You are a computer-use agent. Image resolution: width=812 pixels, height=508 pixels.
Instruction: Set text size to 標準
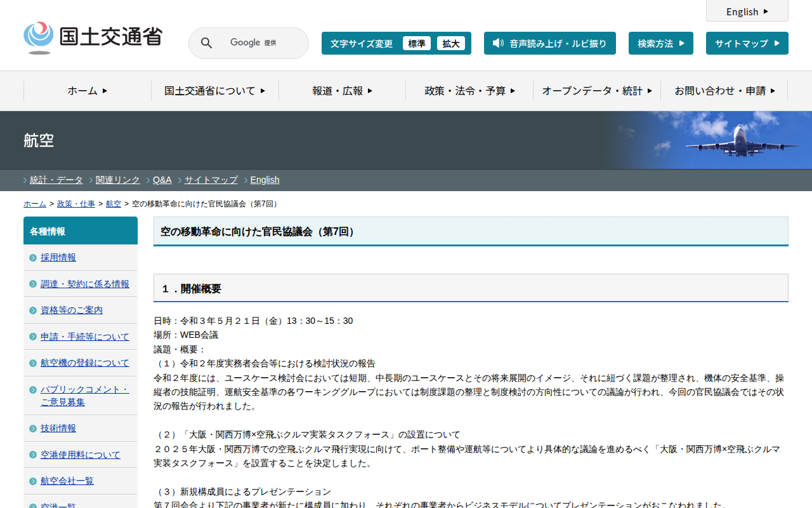pyautogui.click(x=417, y=43)
